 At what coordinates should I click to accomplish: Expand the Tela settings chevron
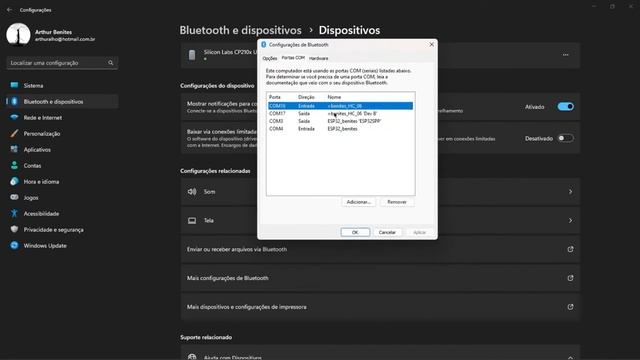click(x=570, y=220)
